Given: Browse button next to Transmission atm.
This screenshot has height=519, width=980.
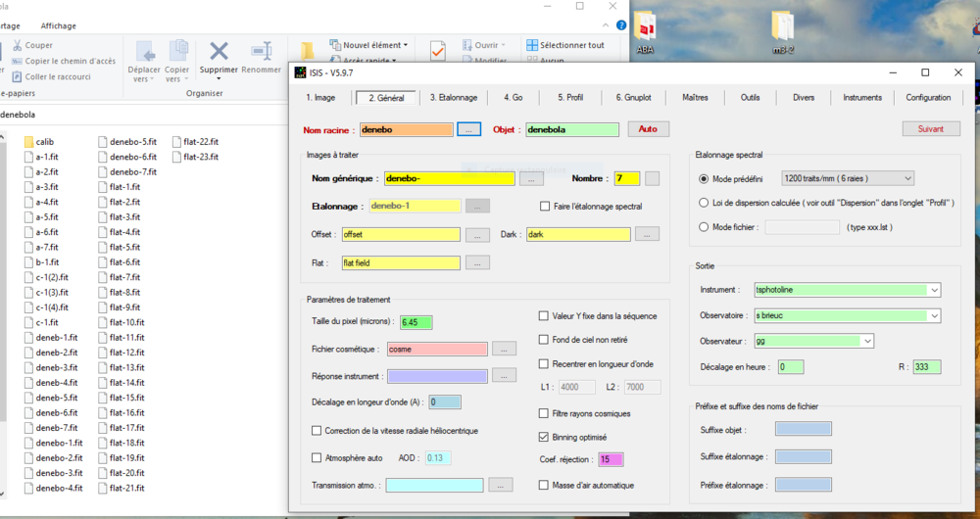Looking at the screenshot, I should 501,485.
